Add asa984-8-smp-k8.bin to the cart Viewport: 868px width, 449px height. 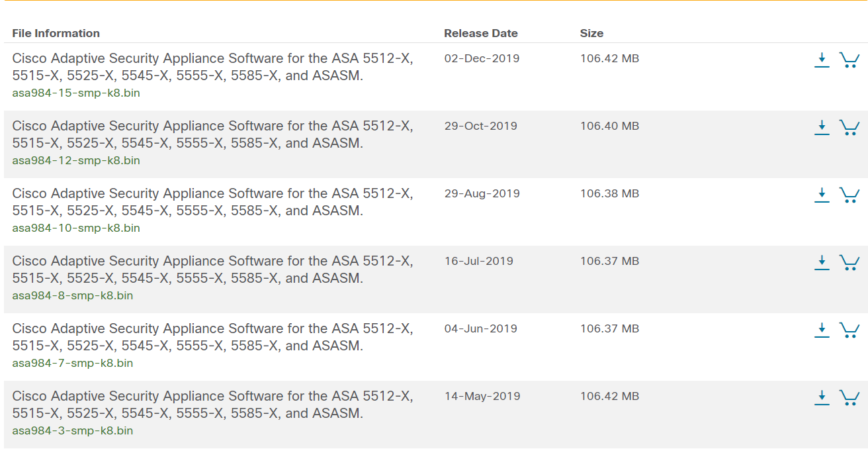[x=850, y=262]
